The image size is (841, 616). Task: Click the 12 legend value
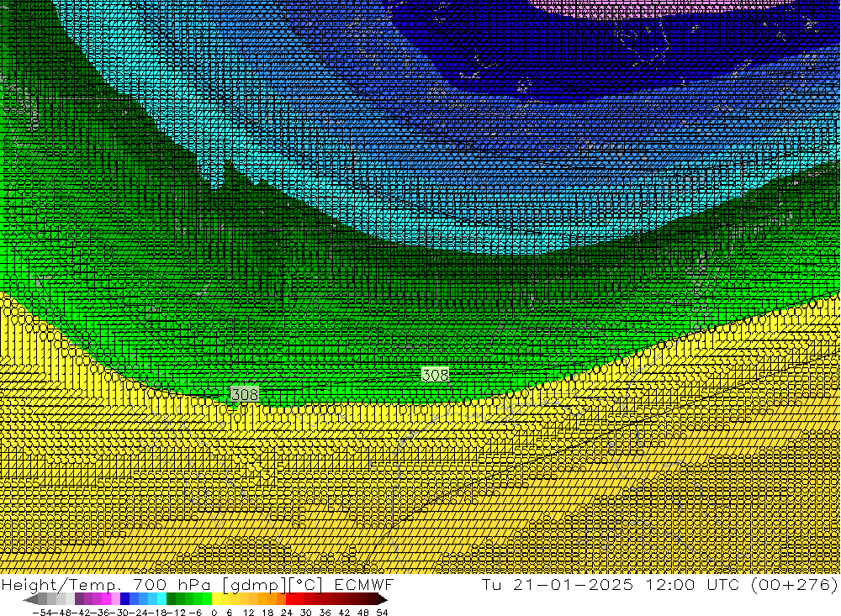click(x=248, y=613)
